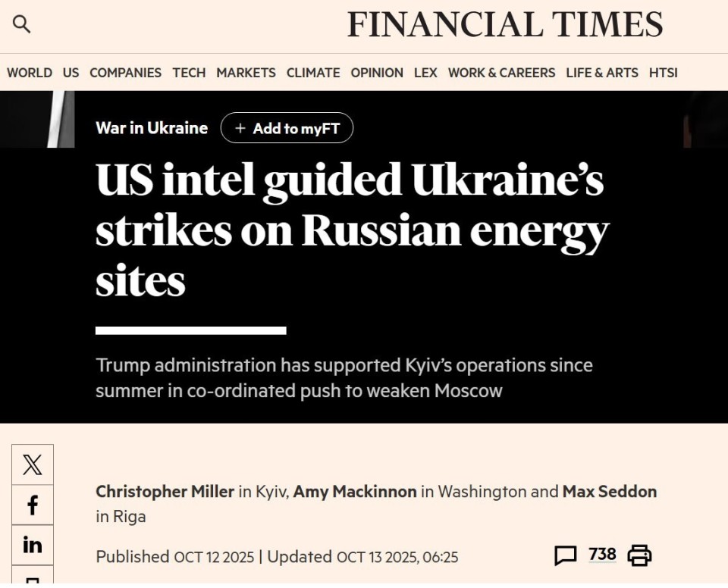Image resolution: width=728 pixels, height=588 pixels.
Task: Share article on Facebook
Action: 33,505
